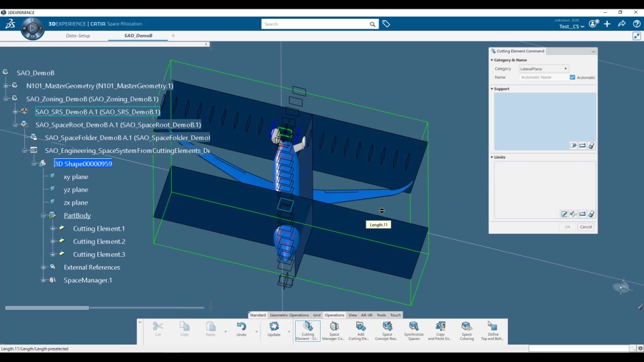Open the Category LateralPlane dropdown

click(543, 68)
